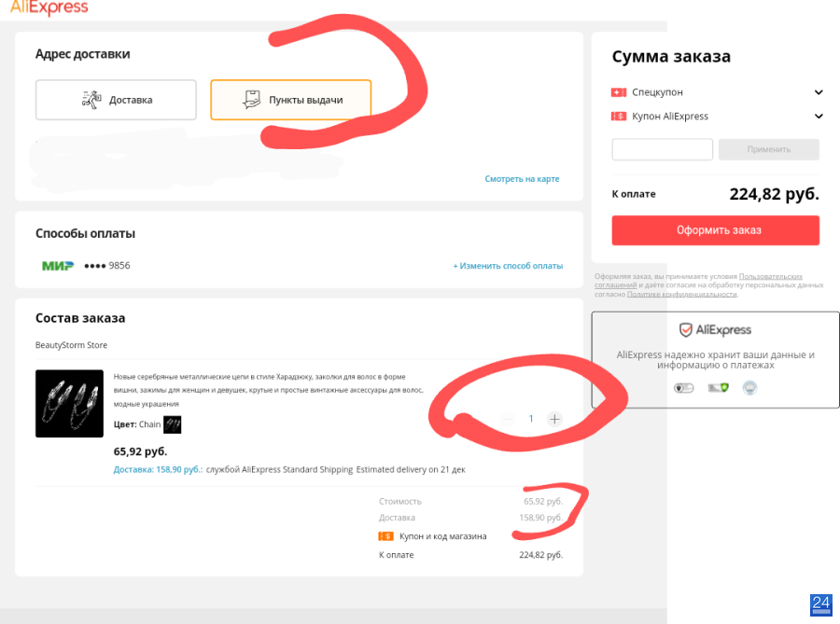Click the red Купон AliExpress icon
840x624 pixels.
tap(619, 117)
